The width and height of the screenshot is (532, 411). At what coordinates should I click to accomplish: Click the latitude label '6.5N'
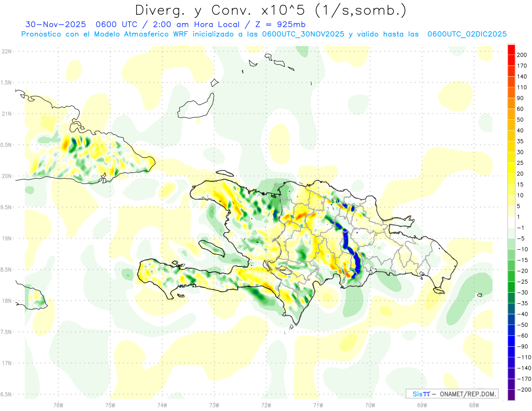[x=6, y=394]
